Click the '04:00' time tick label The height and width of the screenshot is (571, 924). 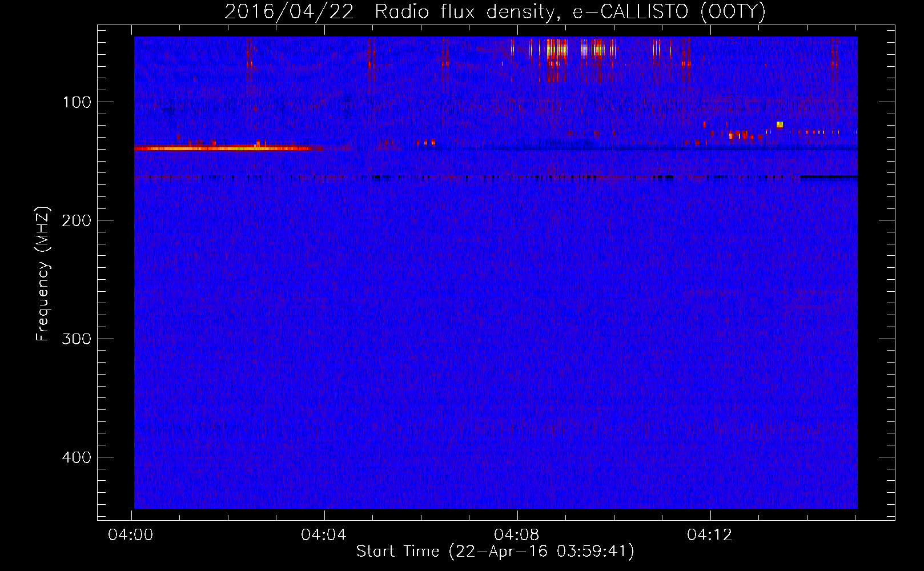pos(131,535)
